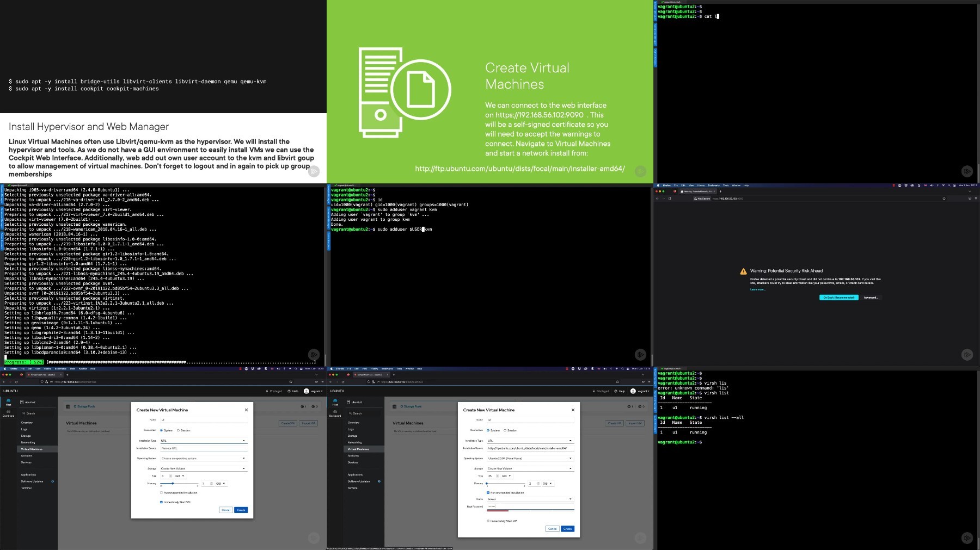The width and height of the screenshot is (980, 550).
Task: Select Session radio in Root Password dialog
Action: point(505,430)
